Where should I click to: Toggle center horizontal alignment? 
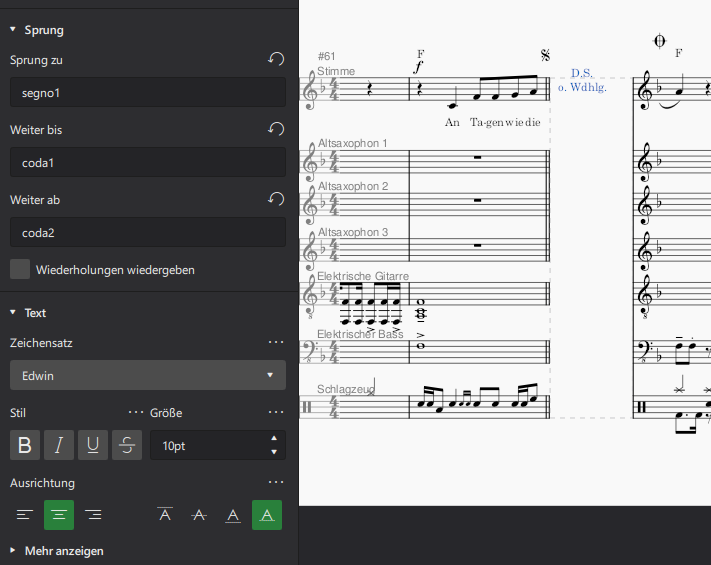(x=59, y=515)
